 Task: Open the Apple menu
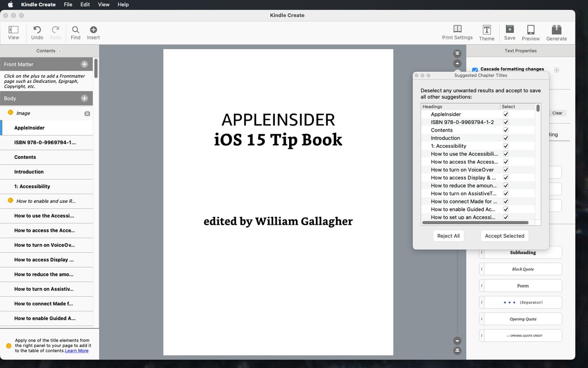10,4
